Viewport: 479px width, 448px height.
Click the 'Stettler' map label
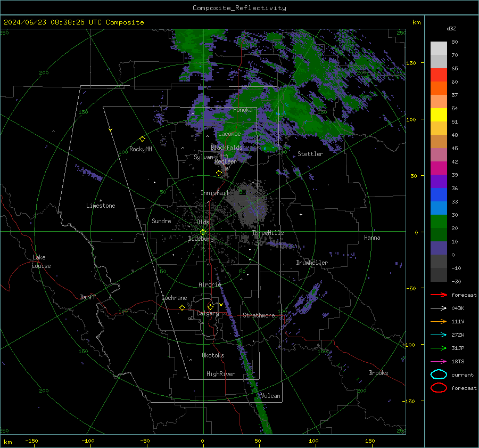310,154
